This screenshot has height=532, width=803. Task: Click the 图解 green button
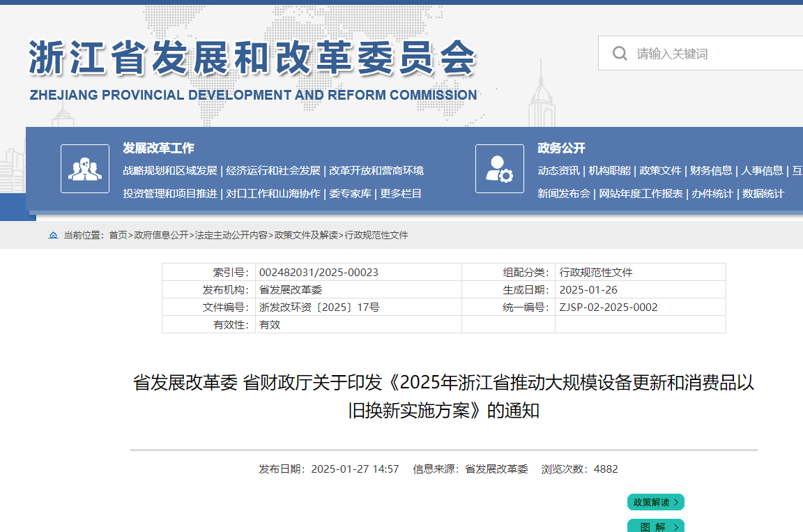pos(655,526)
